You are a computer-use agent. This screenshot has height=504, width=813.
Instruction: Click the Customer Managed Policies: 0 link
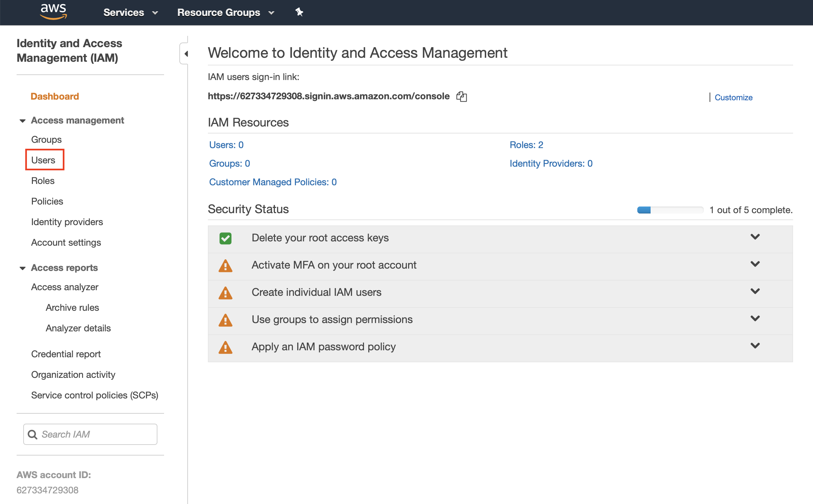273,182
